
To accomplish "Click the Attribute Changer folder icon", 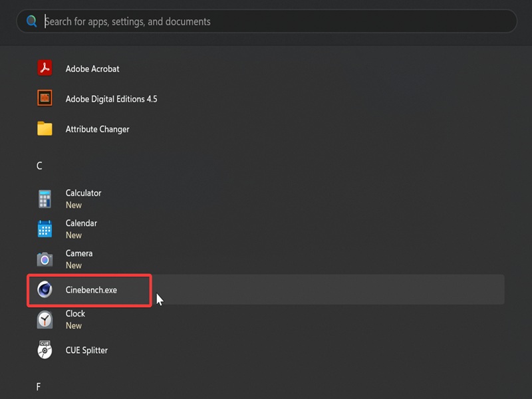I will [x=45, y=128].
